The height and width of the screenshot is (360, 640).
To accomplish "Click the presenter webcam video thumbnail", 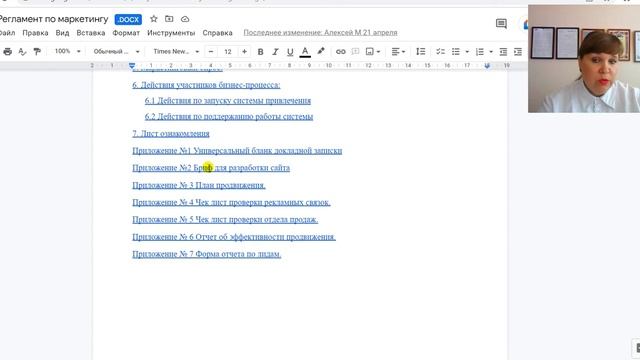I will click(584, 58).
